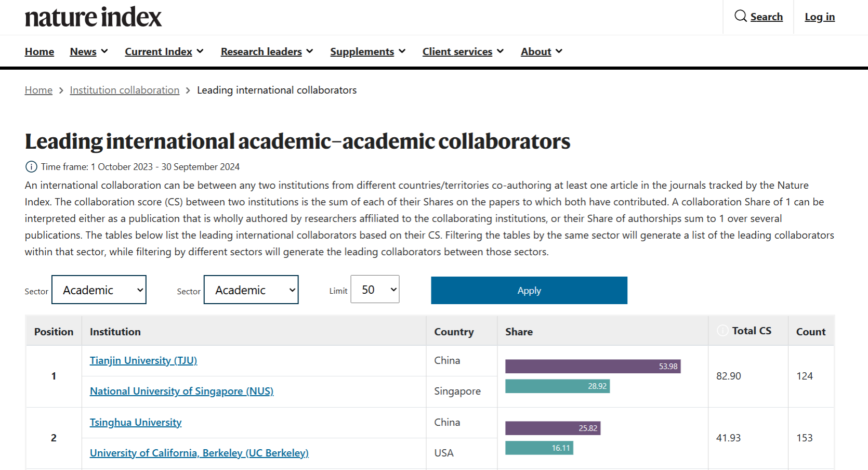Click the Search magnifier icon
Viewport: 868px width, 470px height.
(740, 16)
